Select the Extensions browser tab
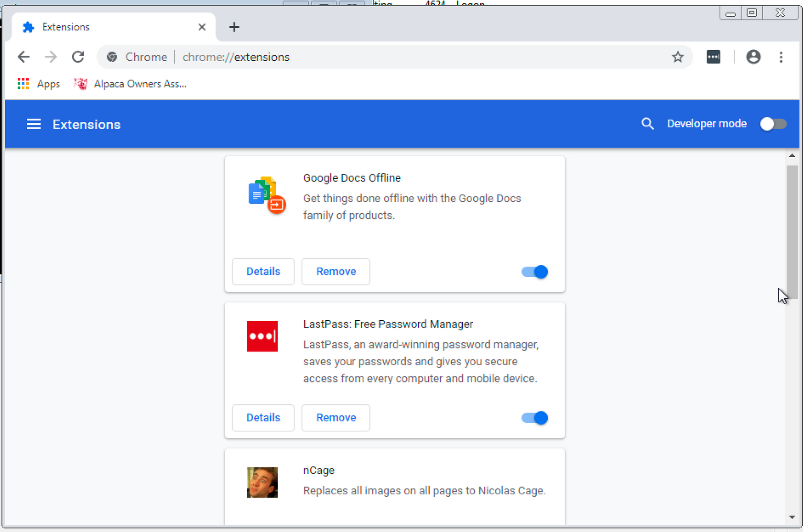Image resolution: width=803 pixels, height=532 pixels. click(113, 27)
